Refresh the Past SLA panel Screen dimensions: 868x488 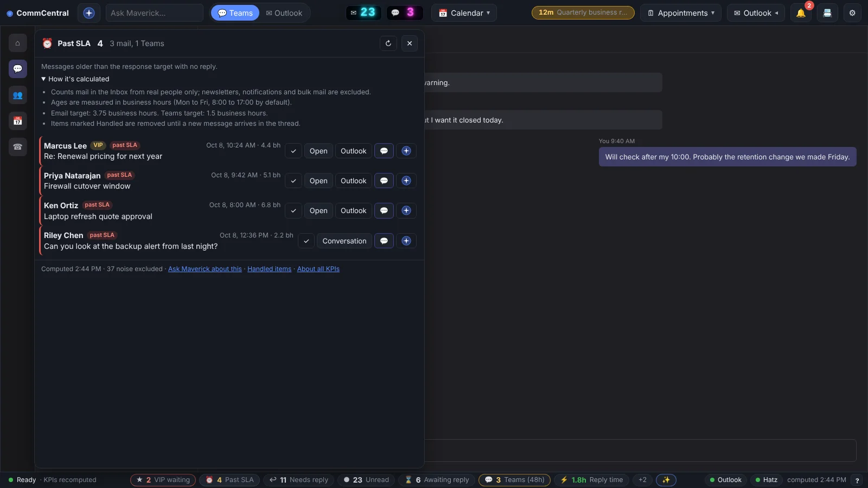(x=388, y=43)
